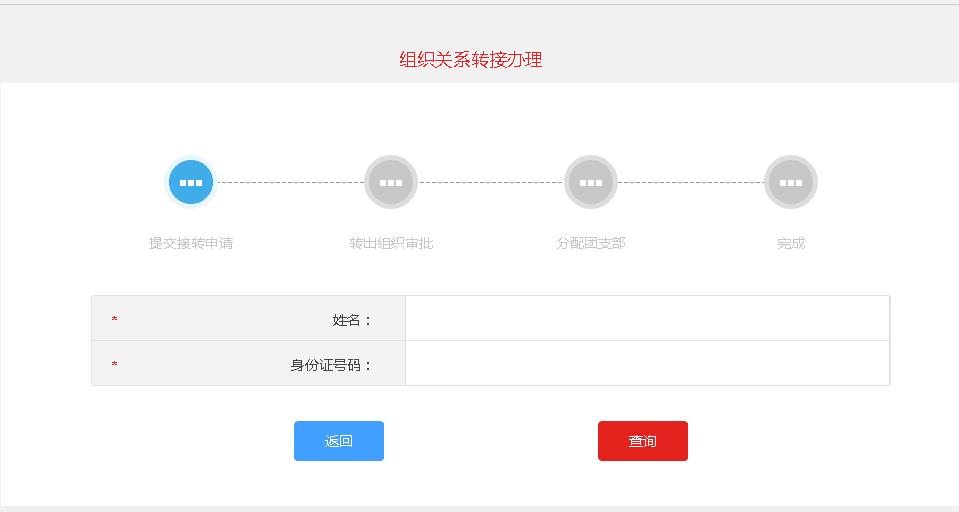Click the gray 转出组织审批 step circle icon
959x512 pixels.
[x=391, y=183]
